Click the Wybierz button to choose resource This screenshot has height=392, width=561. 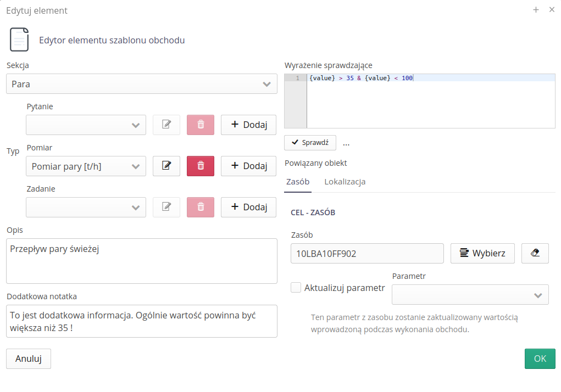click(x=482, y=253)
